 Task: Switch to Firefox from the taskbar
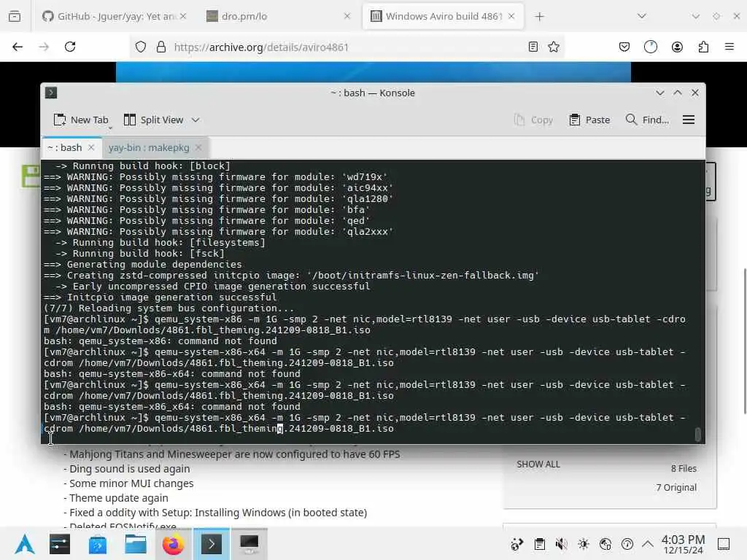(174, 544)
